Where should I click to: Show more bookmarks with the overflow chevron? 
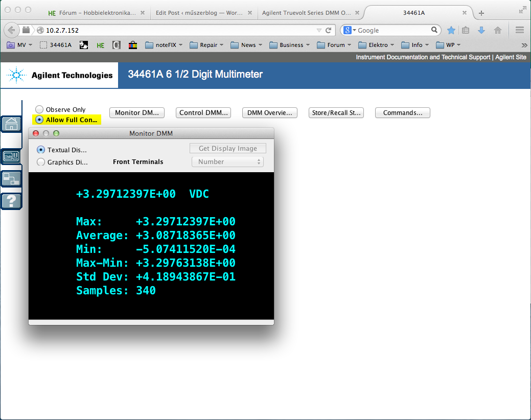coord(524,45)
